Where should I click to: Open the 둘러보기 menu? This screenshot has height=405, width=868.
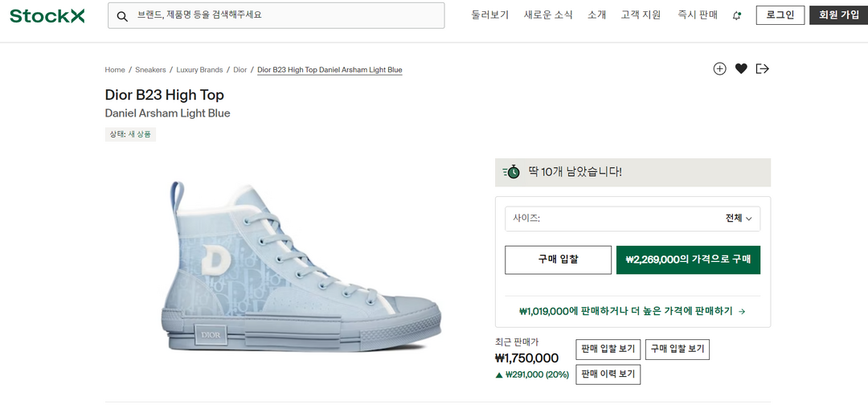(x=490, y=15)
